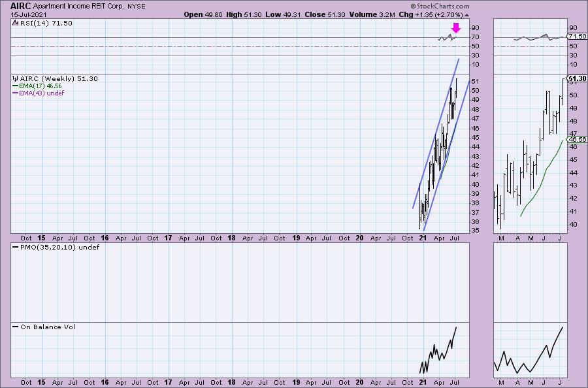Click year 18 on the price panel time axis

231,238
